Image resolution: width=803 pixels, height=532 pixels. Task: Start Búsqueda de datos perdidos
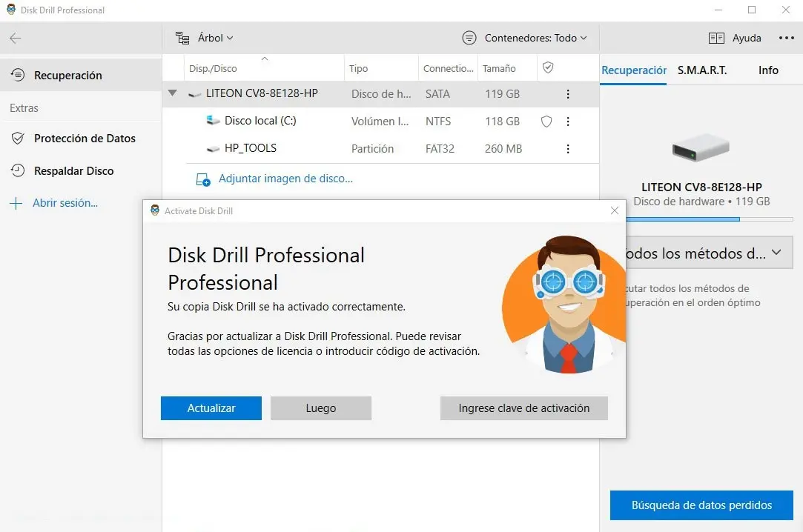click(701, 505)
